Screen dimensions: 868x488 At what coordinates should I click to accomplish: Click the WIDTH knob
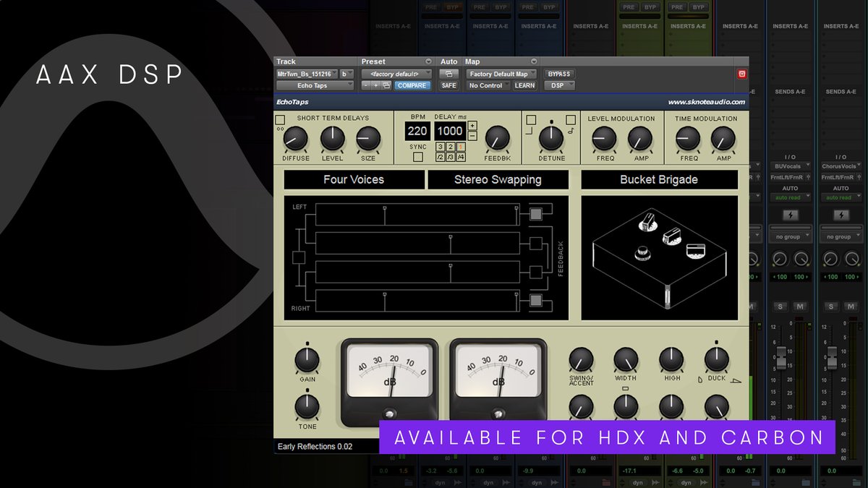(626, 359)
